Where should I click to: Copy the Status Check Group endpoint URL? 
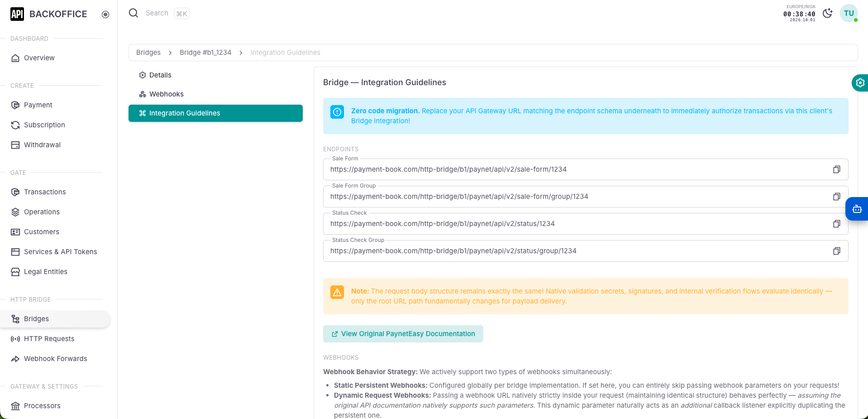click(836, 251)
